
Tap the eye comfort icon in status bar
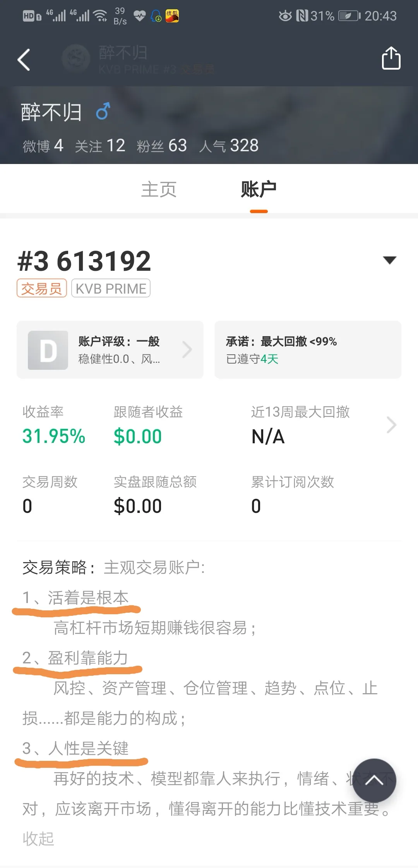coord(286,16)
